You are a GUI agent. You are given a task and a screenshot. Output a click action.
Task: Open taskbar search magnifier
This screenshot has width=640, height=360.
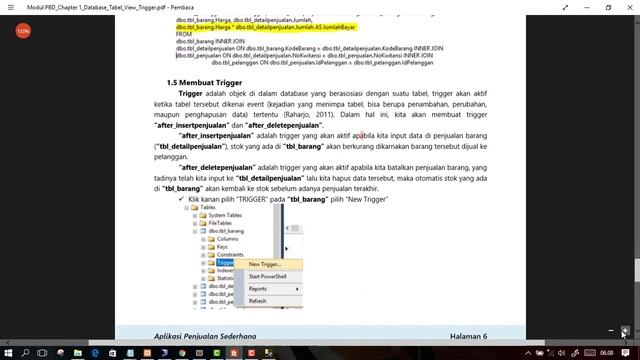point(25,353)
